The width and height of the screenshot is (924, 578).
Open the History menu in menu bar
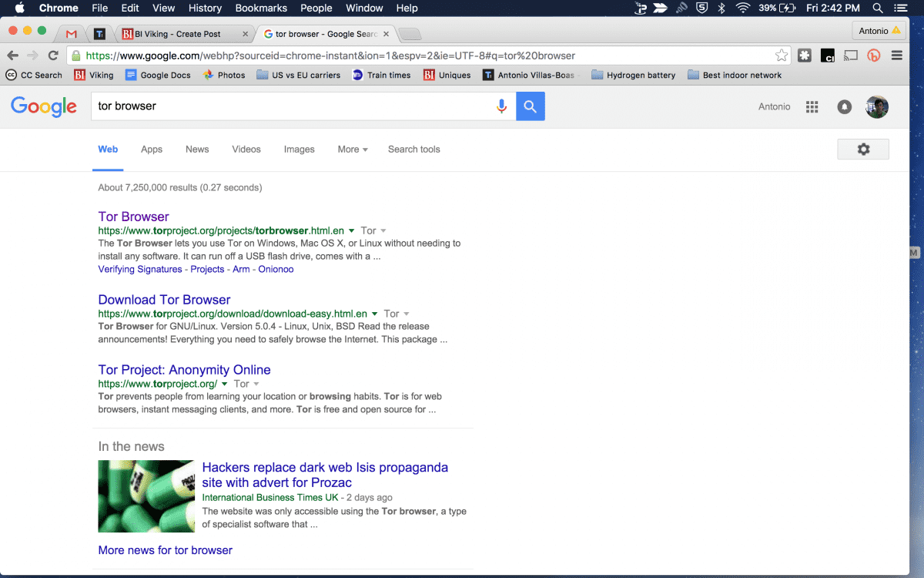[205, 8]
